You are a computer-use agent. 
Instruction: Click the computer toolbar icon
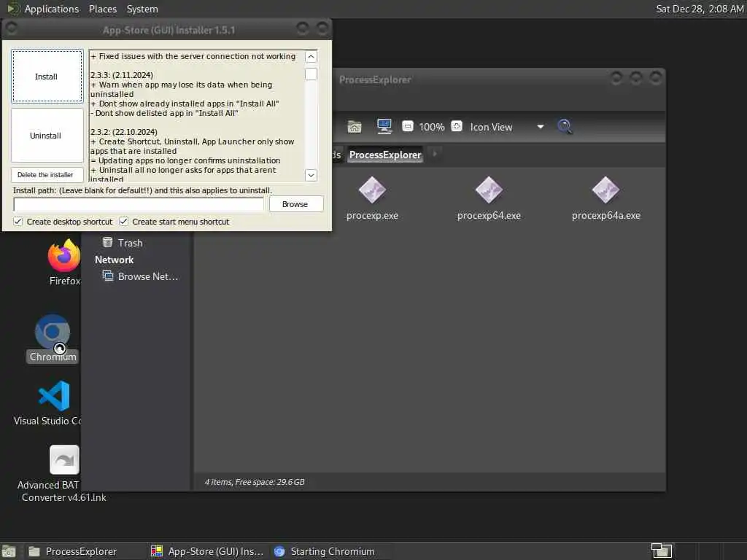[384, 126]
